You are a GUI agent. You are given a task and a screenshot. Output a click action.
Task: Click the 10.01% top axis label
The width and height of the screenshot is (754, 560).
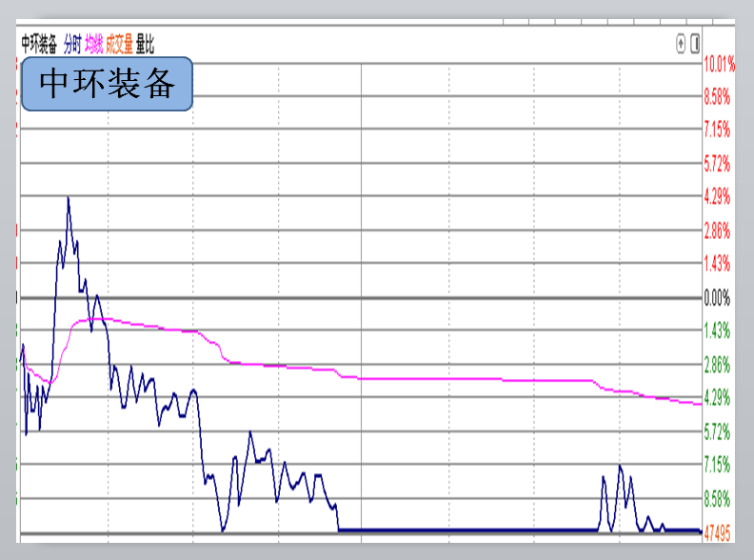pos(720,64)
